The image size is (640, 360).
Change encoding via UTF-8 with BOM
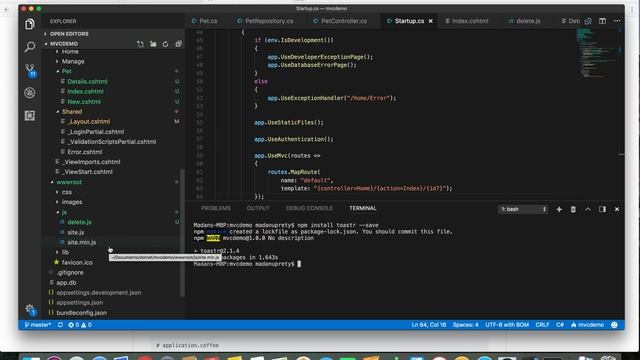507,325
